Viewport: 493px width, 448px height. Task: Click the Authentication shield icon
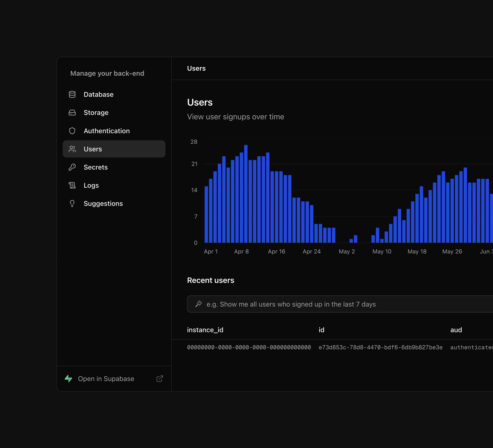coord(72,131)
